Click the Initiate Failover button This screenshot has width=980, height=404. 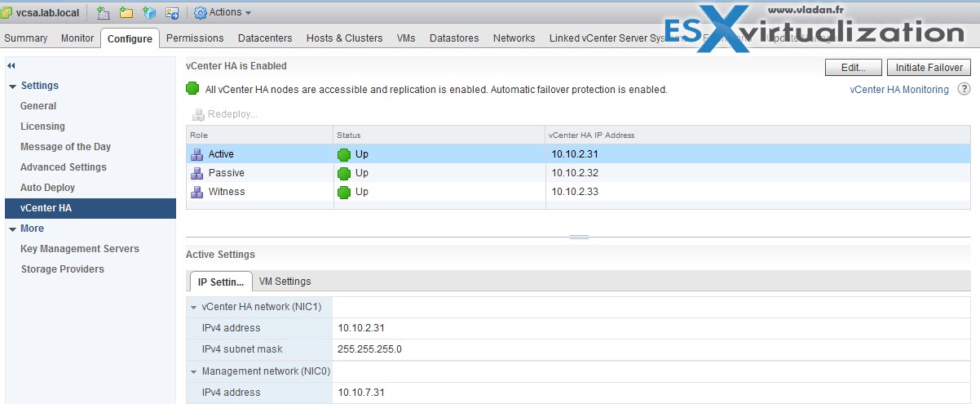[x=929, y=68]
